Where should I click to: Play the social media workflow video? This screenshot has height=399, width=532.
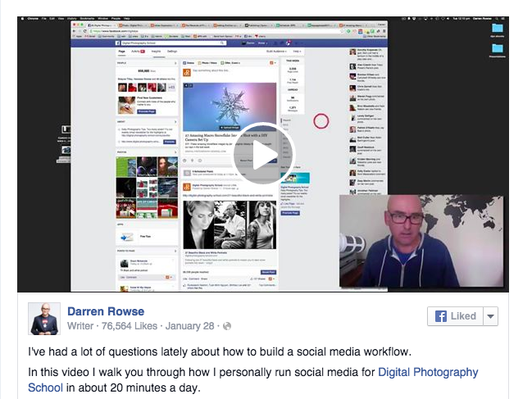[258, 153]
